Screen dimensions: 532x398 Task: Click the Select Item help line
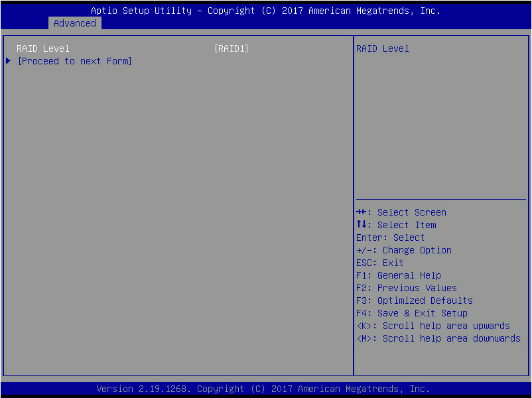pyautogui.click(x=396, y=225)
